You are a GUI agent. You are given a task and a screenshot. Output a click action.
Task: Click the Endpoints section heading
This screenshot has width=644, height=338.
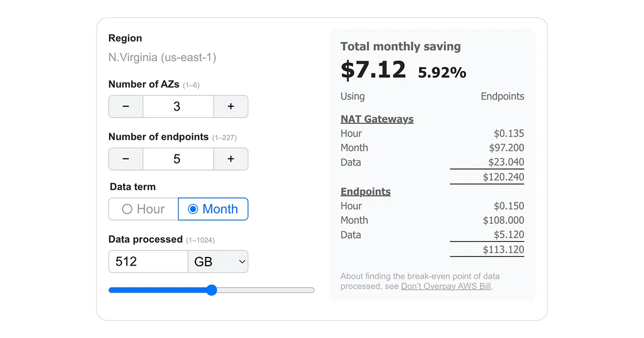pos(365,192)
